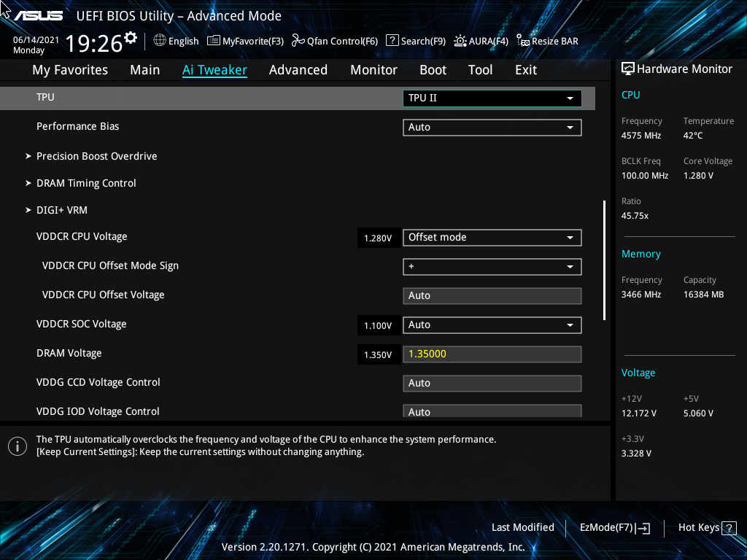
Task: Click the Voltage section heading
Action: click(x=638, y=373)
